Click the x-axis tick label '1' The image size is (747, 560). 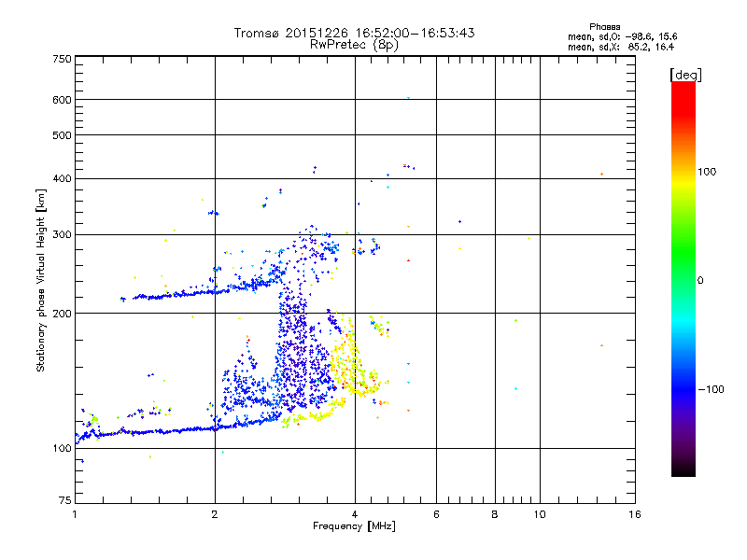point(75,514)
